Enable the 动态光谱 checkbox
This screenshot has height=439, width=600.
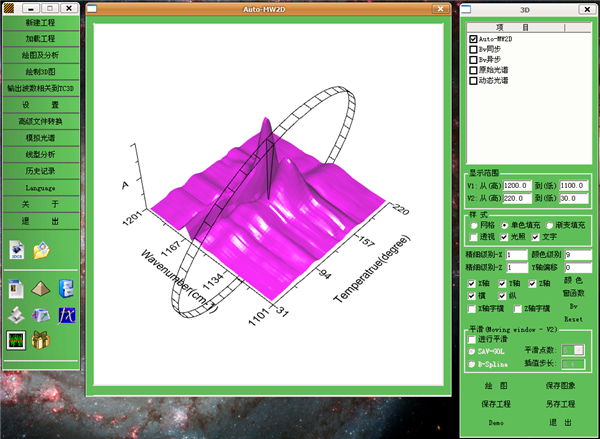point(473,80)
